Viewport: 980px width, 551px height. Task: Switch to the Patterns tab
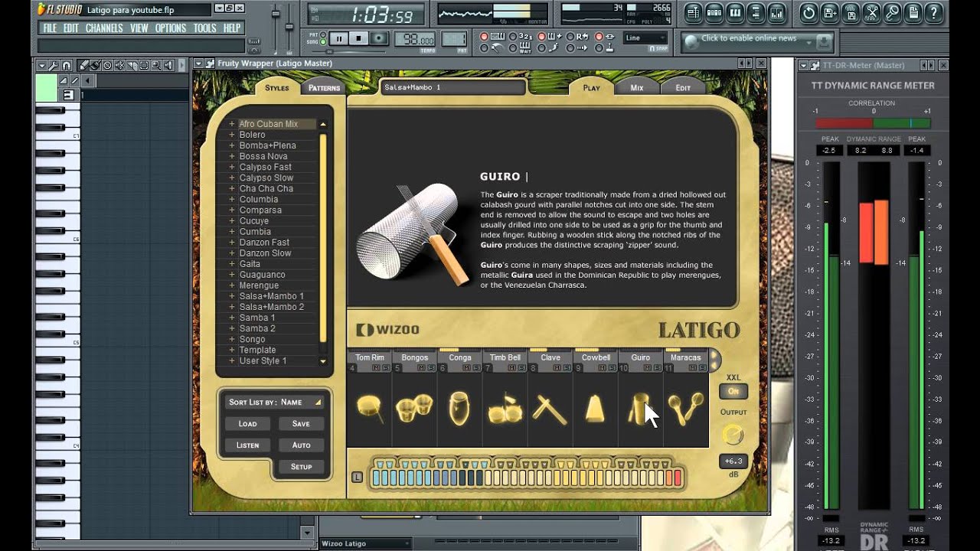coord(324,88)
